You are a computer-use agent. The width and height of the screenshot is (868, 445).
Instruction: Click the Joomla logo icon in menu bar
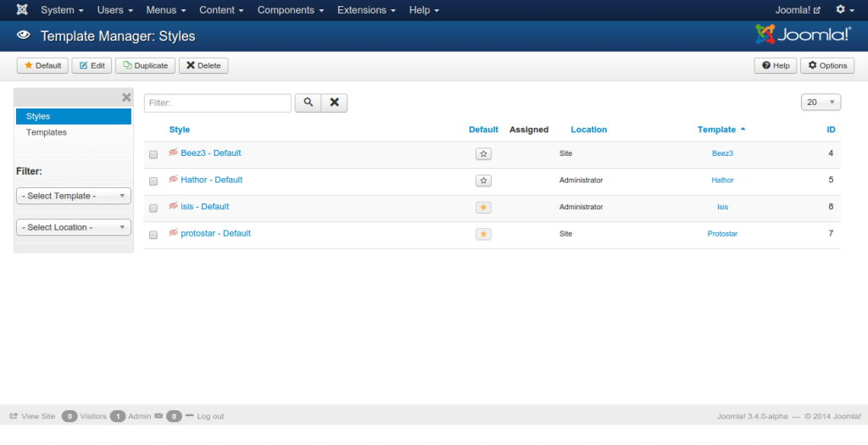(x=22, y=10)
